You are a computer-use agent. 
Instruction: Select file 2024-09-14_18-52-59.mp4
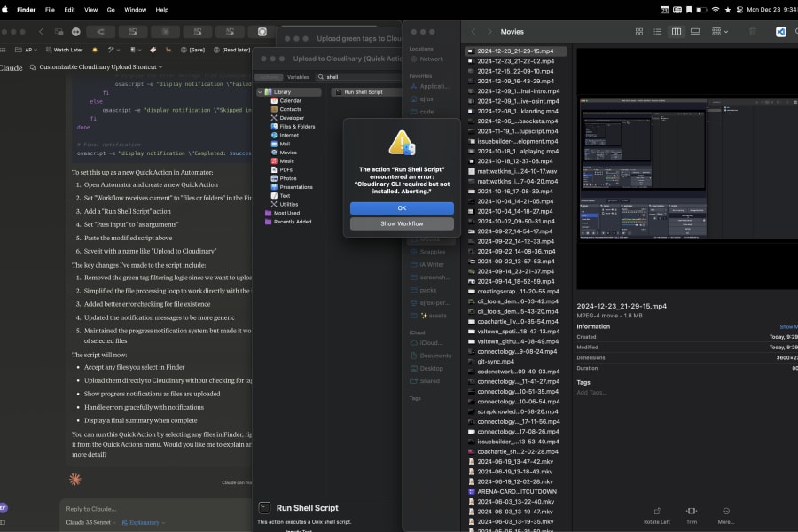pos(515,282)
